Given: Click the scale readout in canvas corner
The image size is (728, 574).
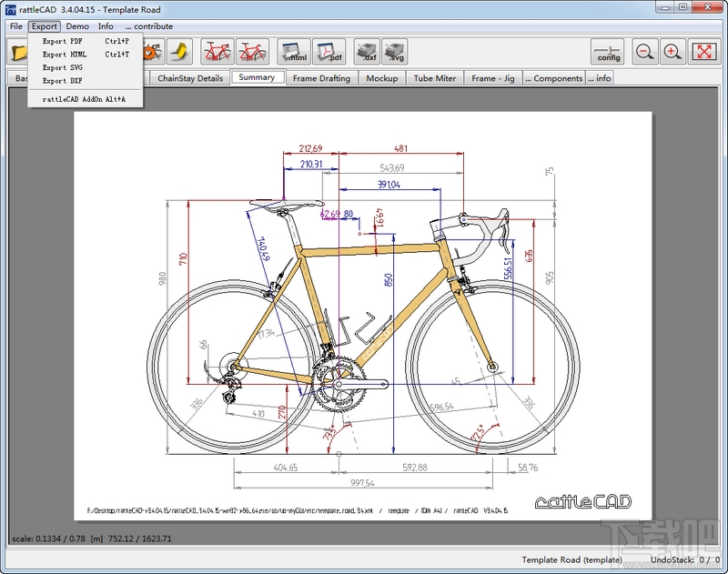Looking at the screenshot, I should pos(92,539).
